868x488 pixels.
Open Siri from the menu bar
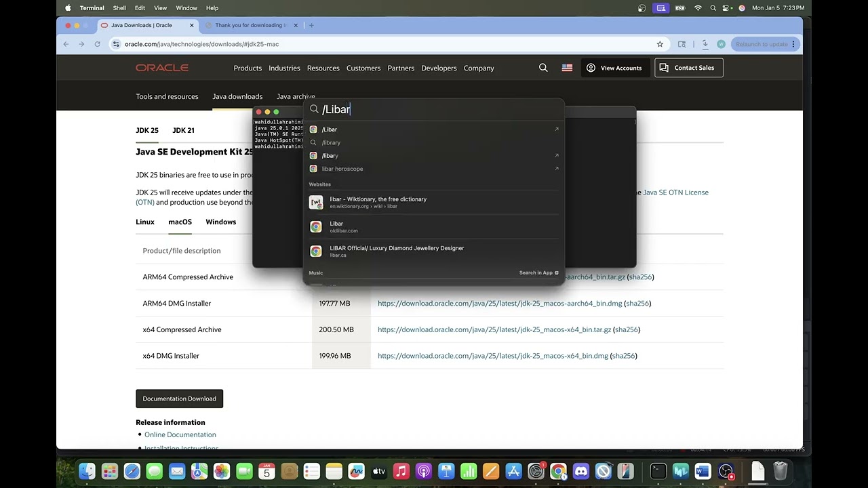click(x=742, y=8)
